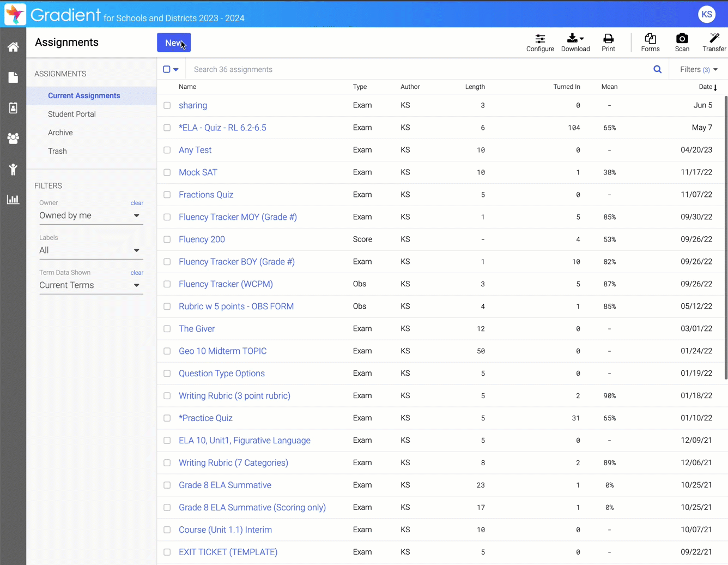Sort by the Name column header
728x565 pixels.
pyautogui.click(x=187, y=87)
